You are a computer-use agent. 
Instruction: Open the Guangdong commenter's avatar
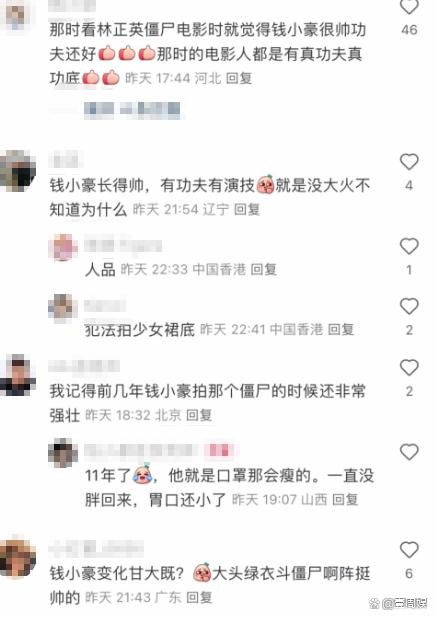click(x=18, y=557)
